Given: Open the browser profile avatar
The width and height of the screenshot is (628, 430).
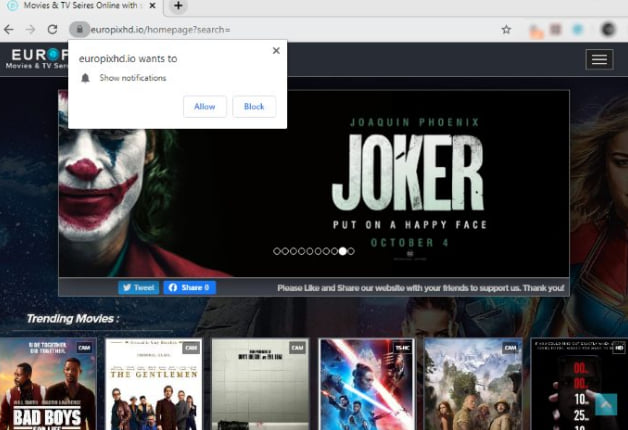Looking at the screenshot, I should click(608, 29).
